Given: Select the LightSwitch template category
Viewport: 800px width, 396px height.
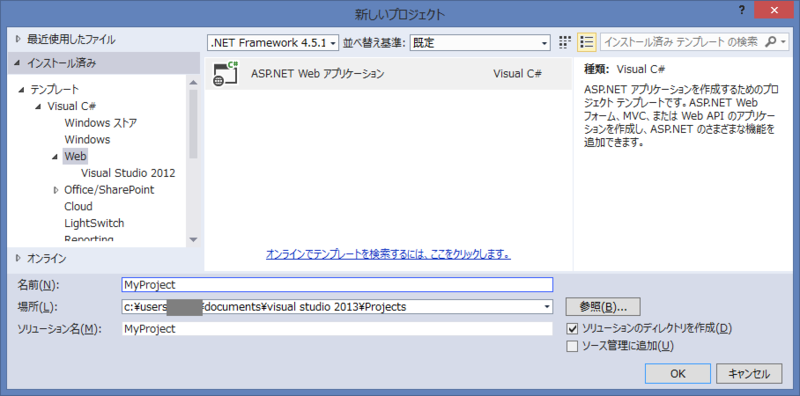Looking at the screenshot, I should (94, 224).
